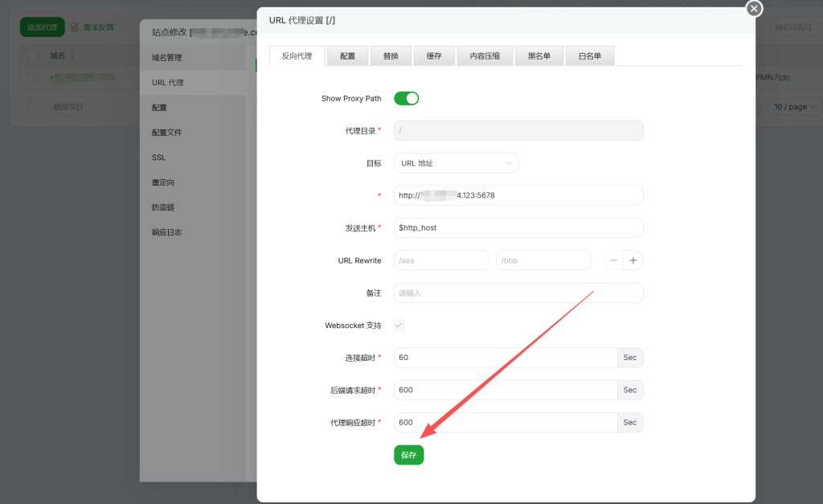The image size is (823, 504).
Task: Toggle the Websocket 支持 checkbox
Action: [399, 326]
